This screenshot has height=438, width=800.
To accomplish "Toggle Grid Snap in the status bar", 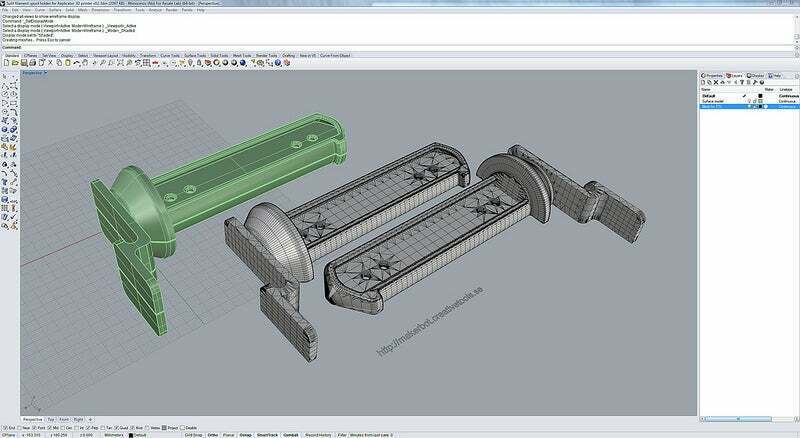I will coord(194,435).
